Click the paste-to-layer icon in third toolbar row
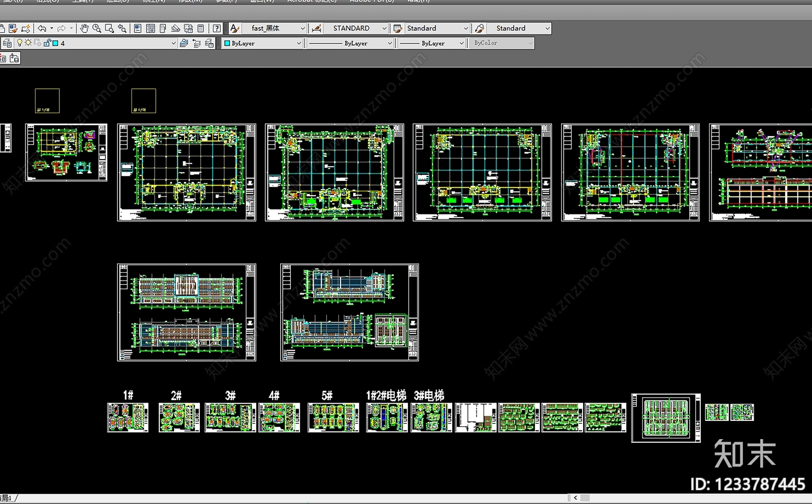The width and height of the screenshot is (812, 504). 14,58
